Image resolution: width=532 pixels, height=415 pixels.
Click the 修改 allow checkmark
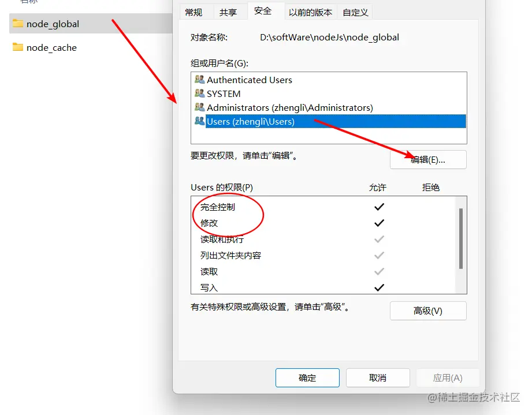pyautogui.click(x=379, y=223)
